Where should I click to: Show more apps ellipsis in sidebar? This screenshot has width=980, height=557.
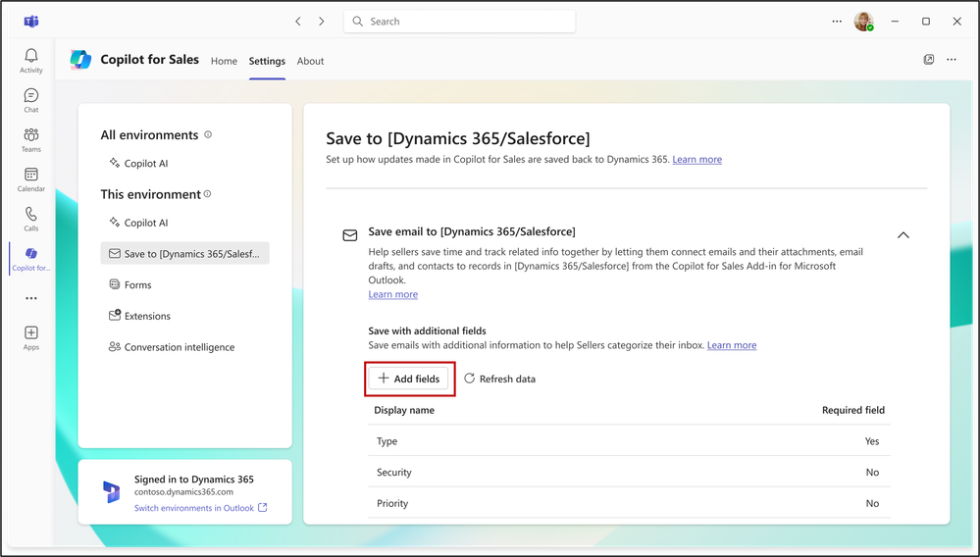click(30, 298)
